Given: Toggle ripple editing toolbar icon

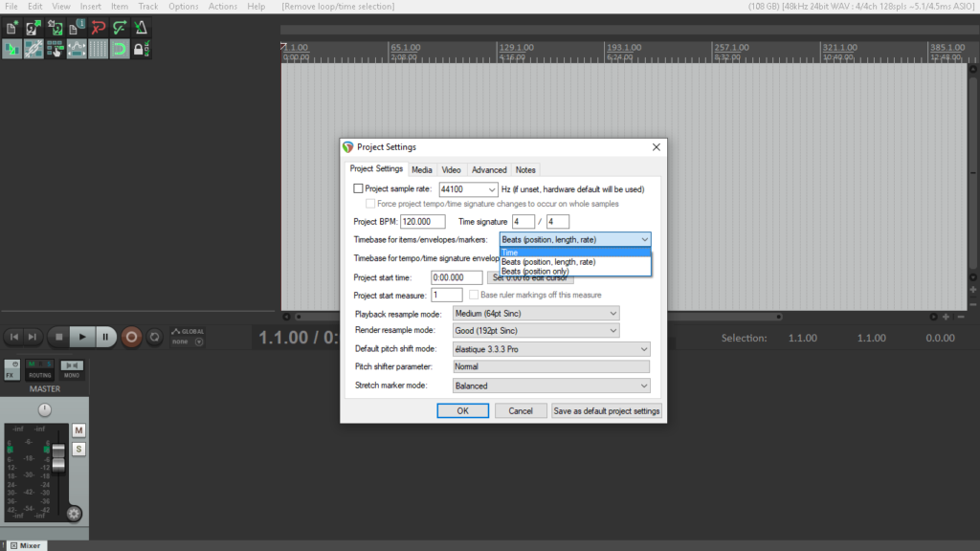Looking at the screenshot, I should point(55,49).
